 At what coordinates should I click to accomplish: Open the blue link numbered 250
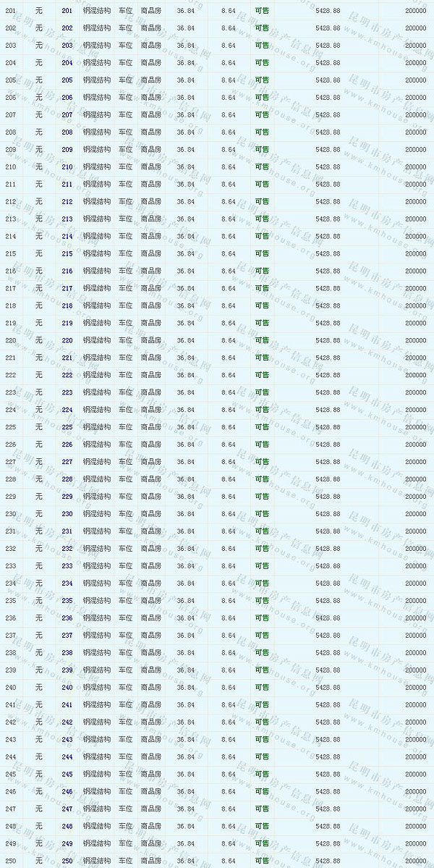coord(67,861)
